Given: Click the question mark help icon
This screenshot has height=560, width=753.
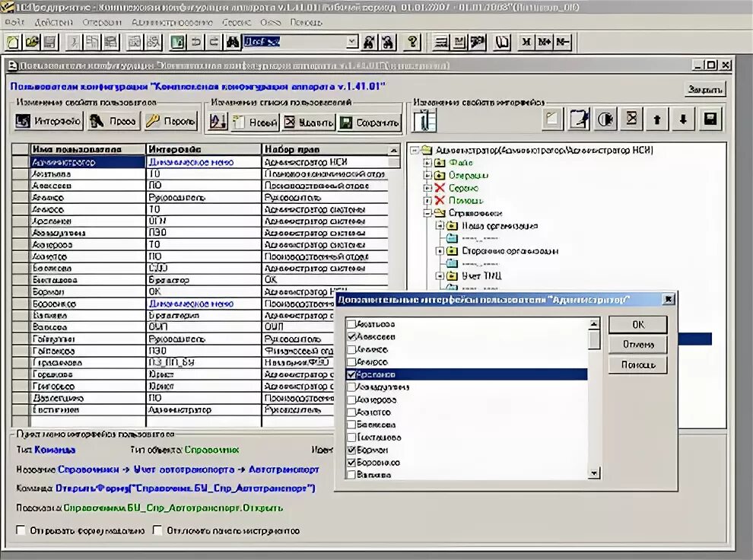Looking at the screenshot, I should (x=412, y=43).
